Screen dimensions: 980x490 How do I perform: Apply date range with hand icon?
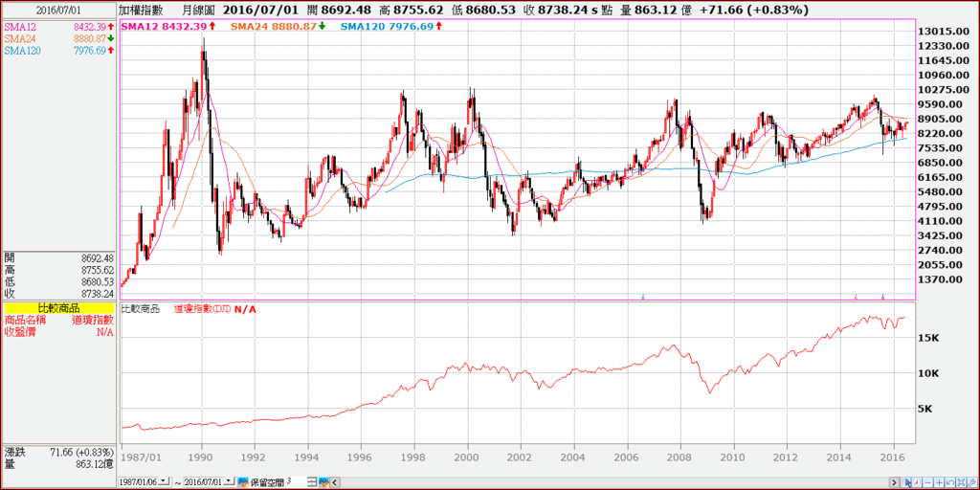tap(242, 482)
